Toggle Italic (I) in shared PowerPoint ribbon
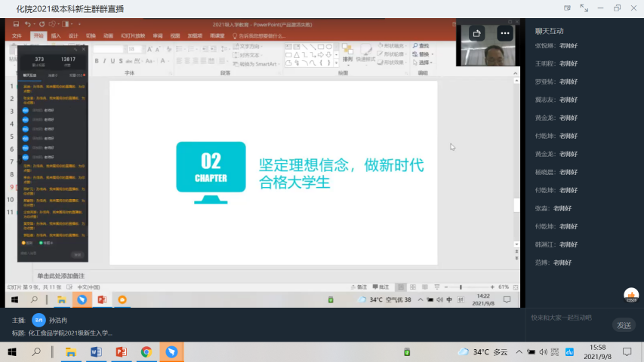This screenshot has width=644, height=362. click(104, 61)
